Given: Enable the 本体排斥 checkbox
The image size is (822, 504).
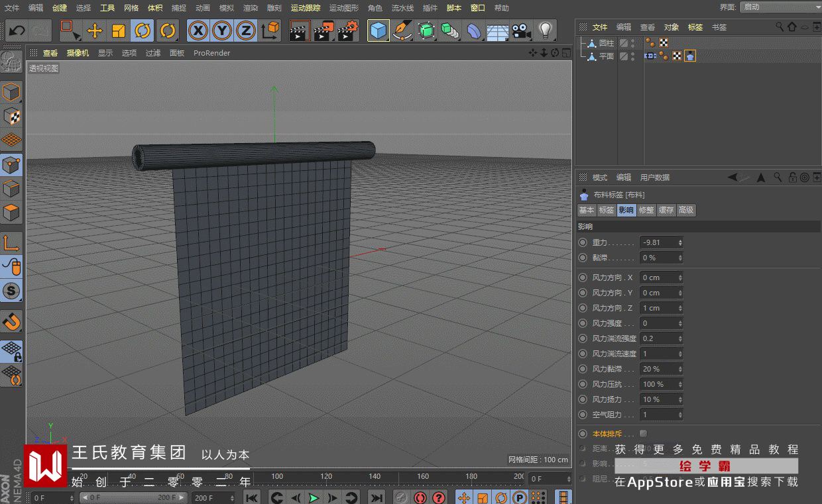Looking at the screenshot, I should point(643,434).
